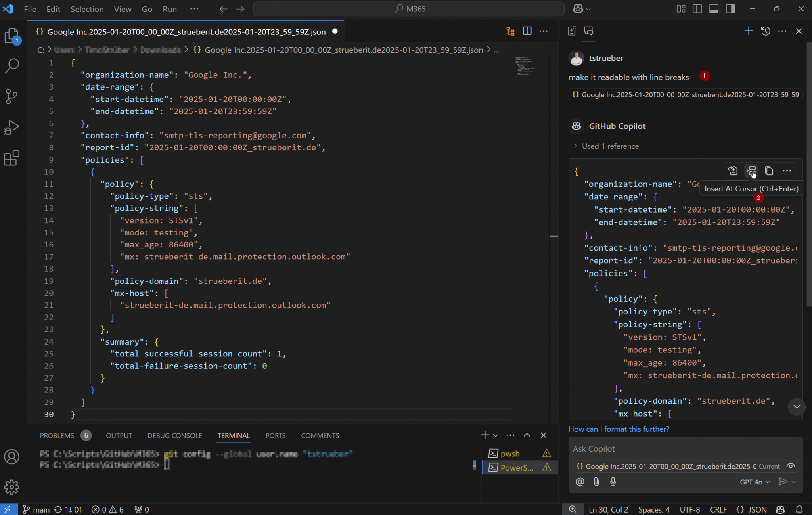
Task: Open new terminal launch profile dropdown
Action: tap(496, 435)
